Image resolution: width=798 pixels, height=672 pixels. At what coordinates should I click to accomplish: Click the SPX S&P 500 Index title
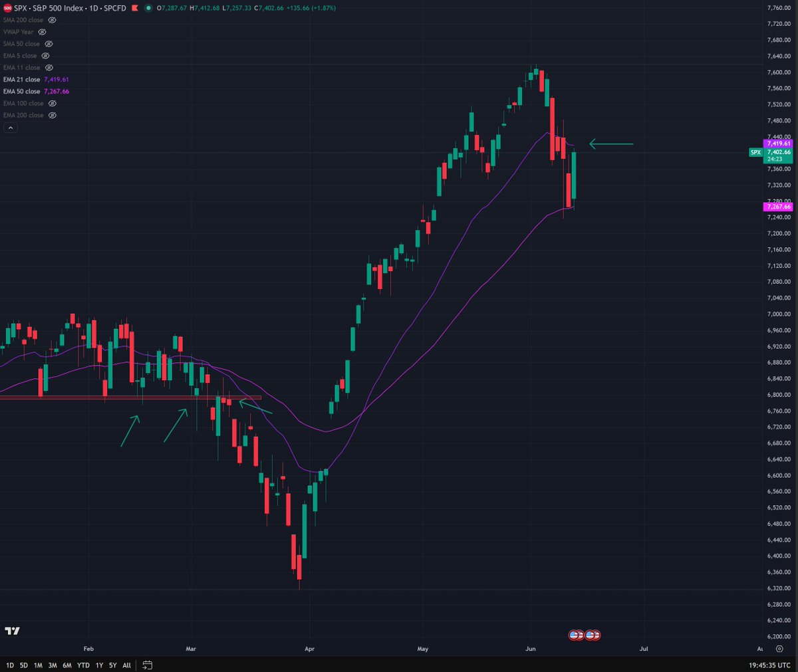tap(49, 8)
